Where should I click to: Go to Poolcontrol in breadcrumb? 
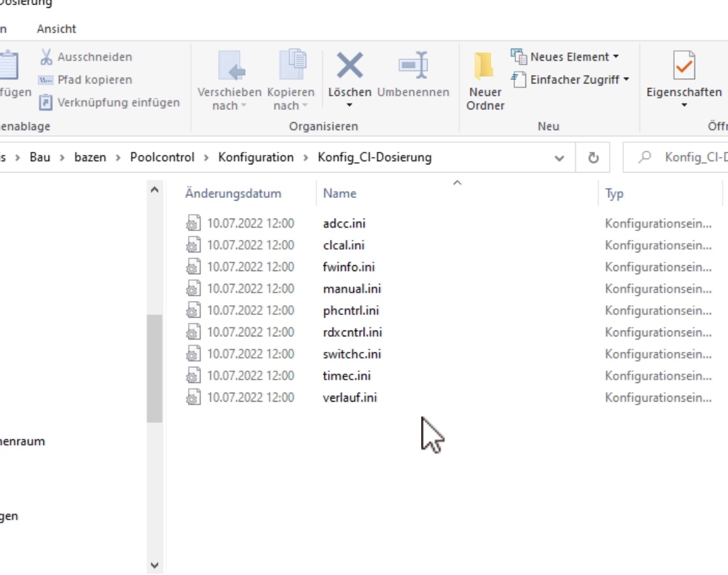point(162,157)
